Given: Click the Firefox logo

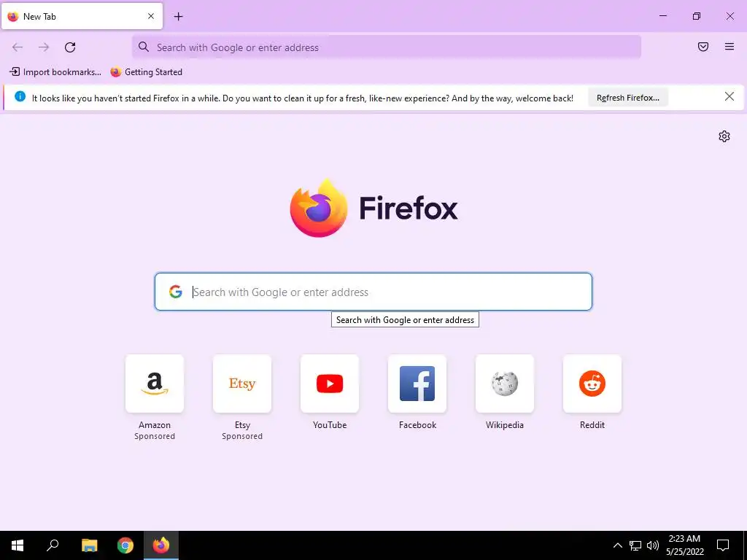Looking at the screenshot, I should 319,208.
